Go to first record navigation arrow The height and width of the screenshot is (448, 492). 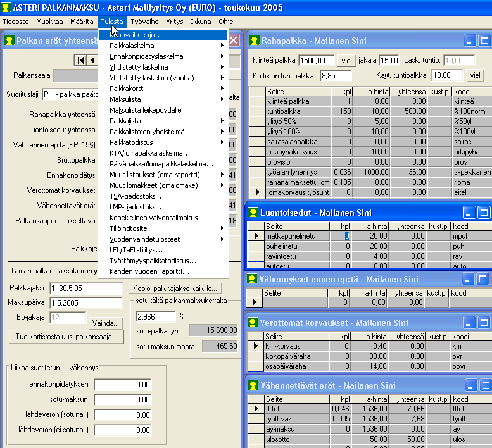coord(80,60)
